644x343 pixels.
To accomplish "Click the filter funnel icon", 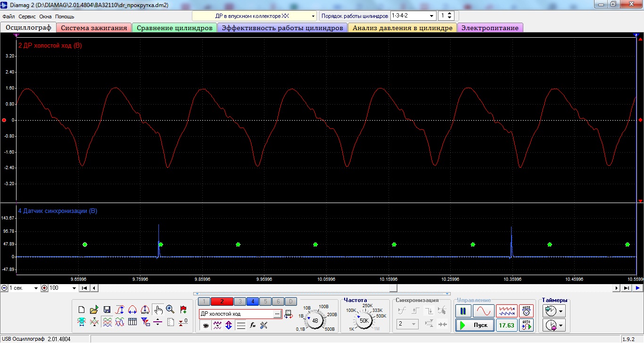I will pyautogui.click(x=145, y=322).
